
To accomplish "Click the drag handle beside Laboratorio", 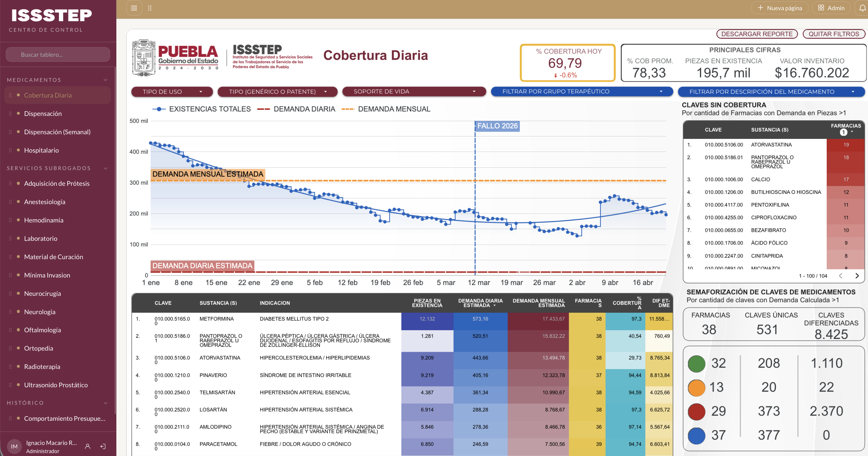I will click(10, 238).
